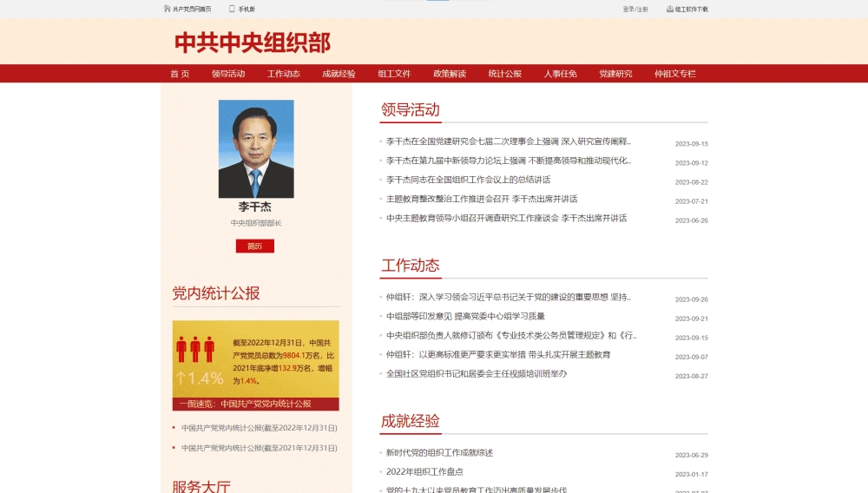
Task: Click date 2023-08-22 in 领导活动 list
Action: 692,182
